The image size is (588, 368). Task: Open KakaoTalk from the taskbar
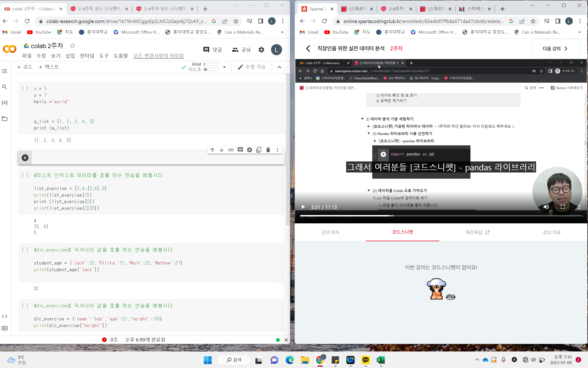365,360
